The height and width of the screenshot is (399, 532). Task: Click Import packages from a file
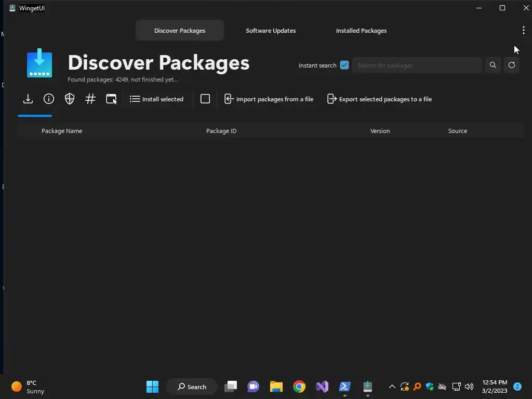[x=269, y=99]
